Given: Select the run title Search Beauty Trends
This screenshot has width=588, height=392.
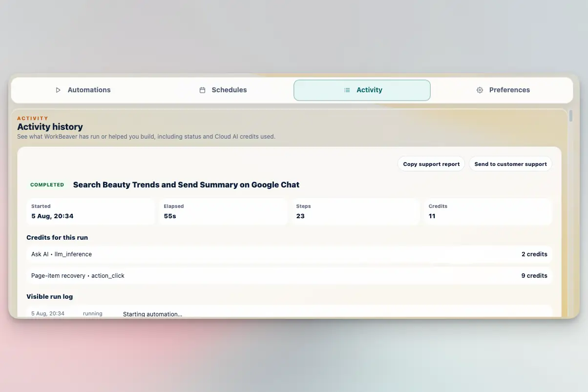Looking at the screenshot, I should tap(186, 185).
